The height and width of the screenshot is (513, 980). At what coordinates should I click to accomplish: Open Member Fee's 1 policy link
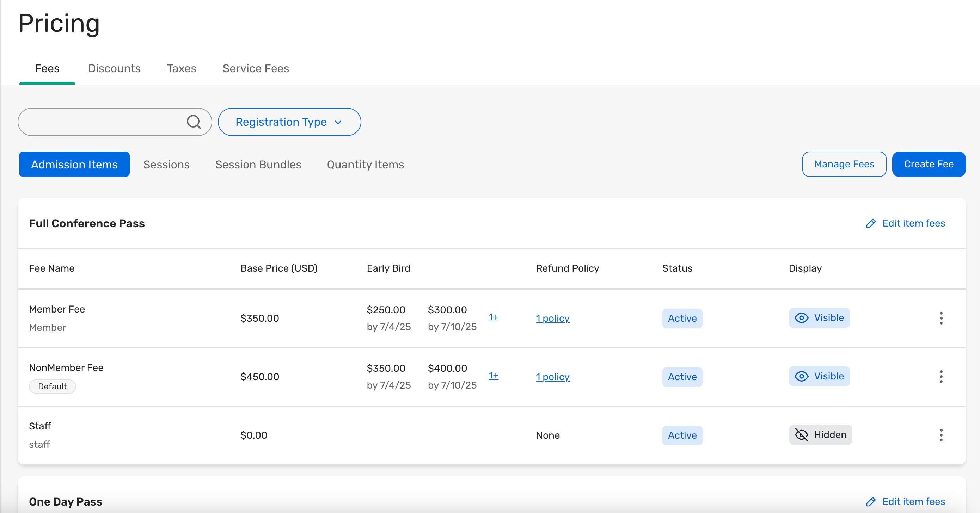click(552, 318)
